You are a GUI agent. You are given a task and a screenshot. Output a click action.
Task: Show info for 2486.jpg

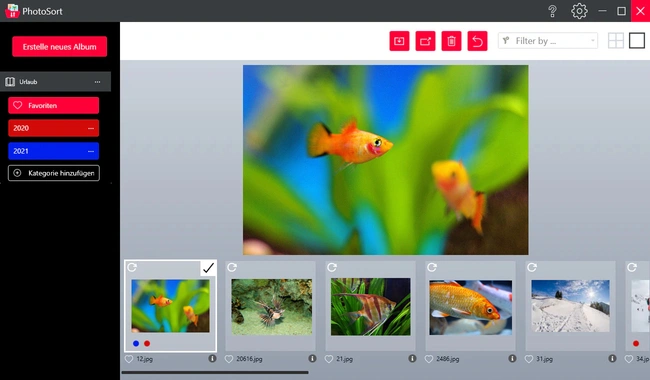click(x=512, y=358)
